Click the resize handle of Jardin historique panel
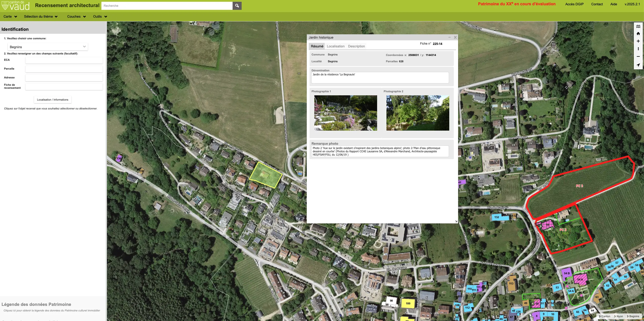The image size is (644, 321). (x=456, y=221)
